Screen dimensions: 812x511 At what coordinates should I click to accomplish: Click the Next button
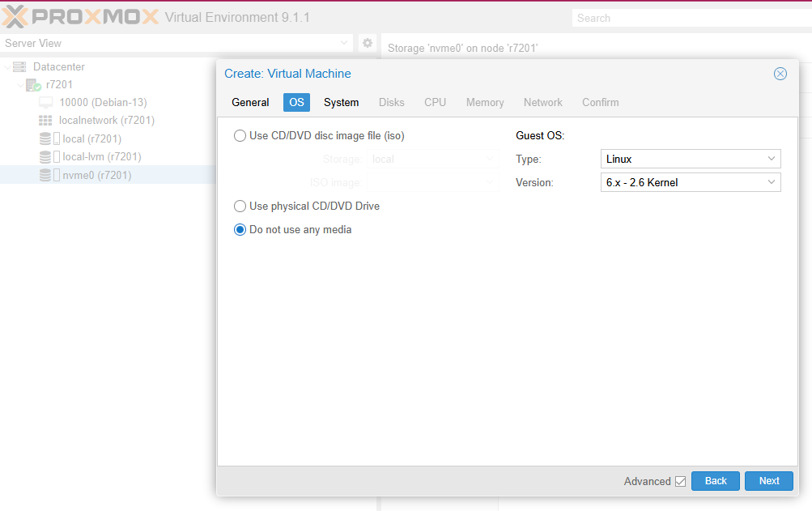coord(768,481)
